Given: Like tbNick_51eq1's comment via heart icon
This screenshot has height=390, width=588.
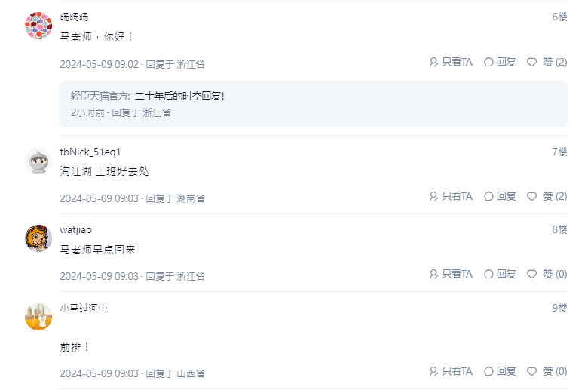Looking at the screenshot, I should point(531,196).
